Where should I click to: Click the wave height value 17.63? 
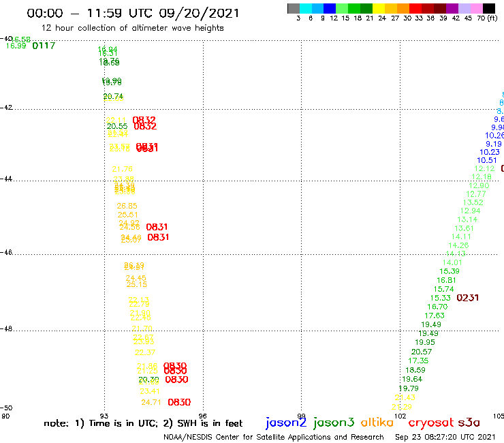click(x=435, y=316)
